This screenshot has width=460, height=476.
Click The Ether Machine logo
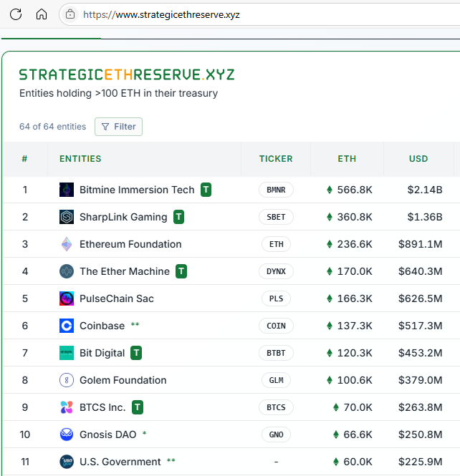click(x=67, y=271)
